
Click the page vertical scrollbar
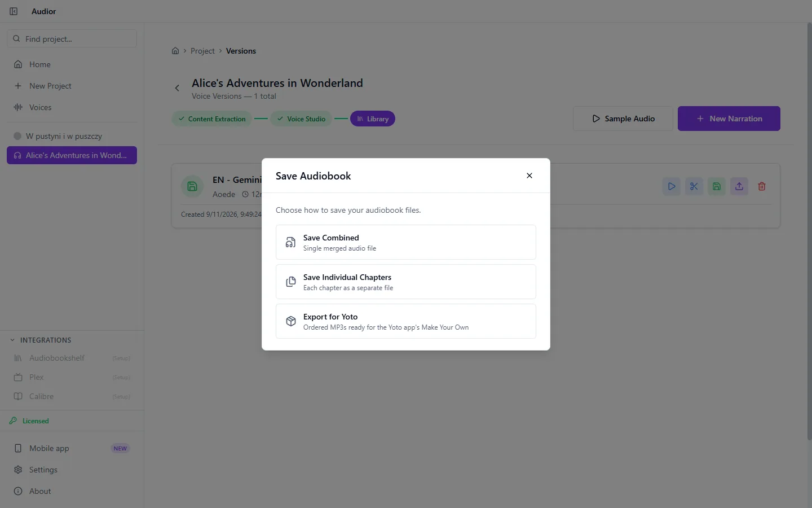click(x=809, y=231)
